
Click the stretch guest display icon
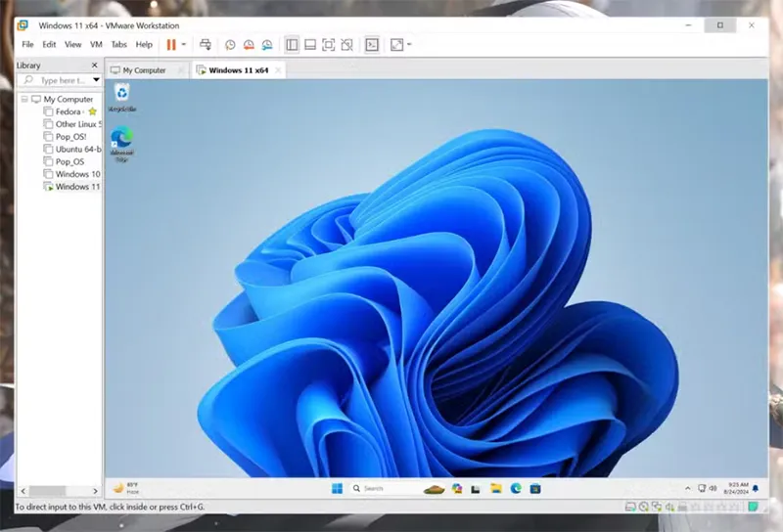coord(397,45)
